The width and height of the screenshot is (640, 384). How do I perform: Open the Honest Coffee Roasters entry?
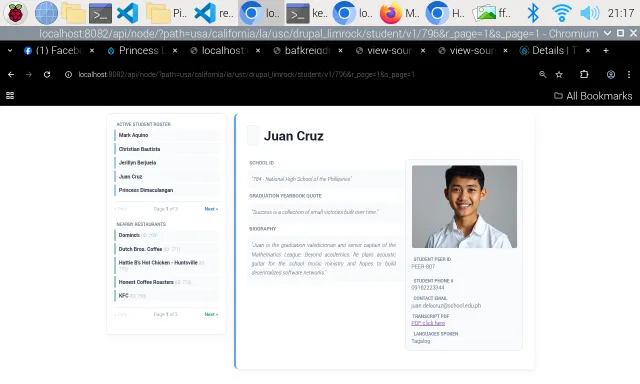pyautogui.click(x=167, y=282)
